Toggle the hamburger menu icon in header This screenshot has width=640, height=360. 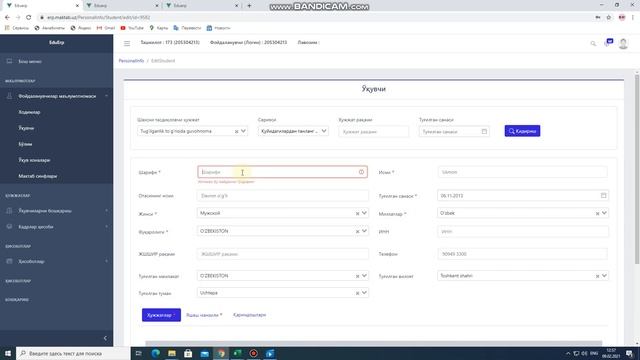pyautogui.click(x=127, y=43)
